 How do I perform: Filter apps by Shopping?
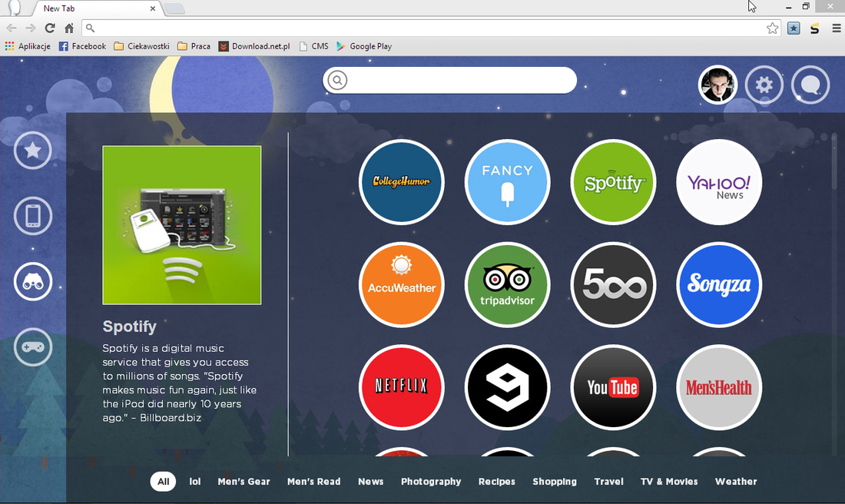pos(555,482)
